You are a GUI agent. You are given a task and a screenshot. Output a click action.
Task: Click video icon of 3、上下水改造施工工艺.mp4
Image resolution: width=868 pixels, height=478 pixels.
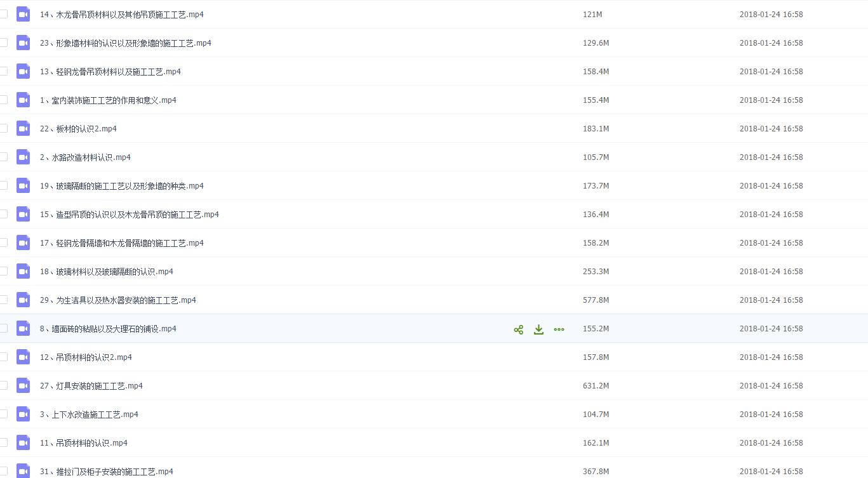point(23,414)
